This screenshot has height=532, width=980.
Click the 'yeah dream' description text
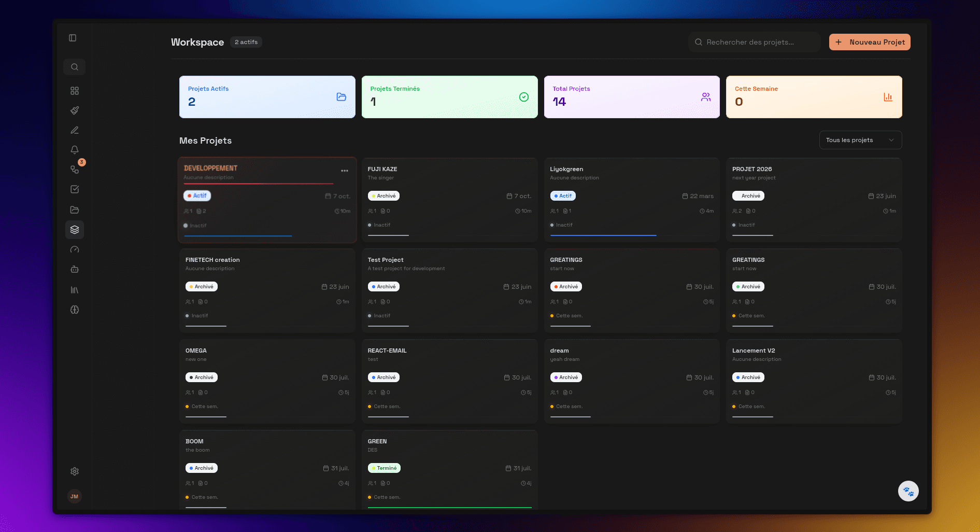point(565,359)
